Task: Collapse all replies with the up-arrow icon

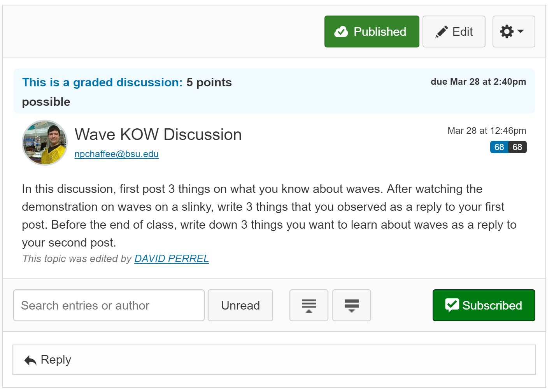Action: [x=309, y=305]
